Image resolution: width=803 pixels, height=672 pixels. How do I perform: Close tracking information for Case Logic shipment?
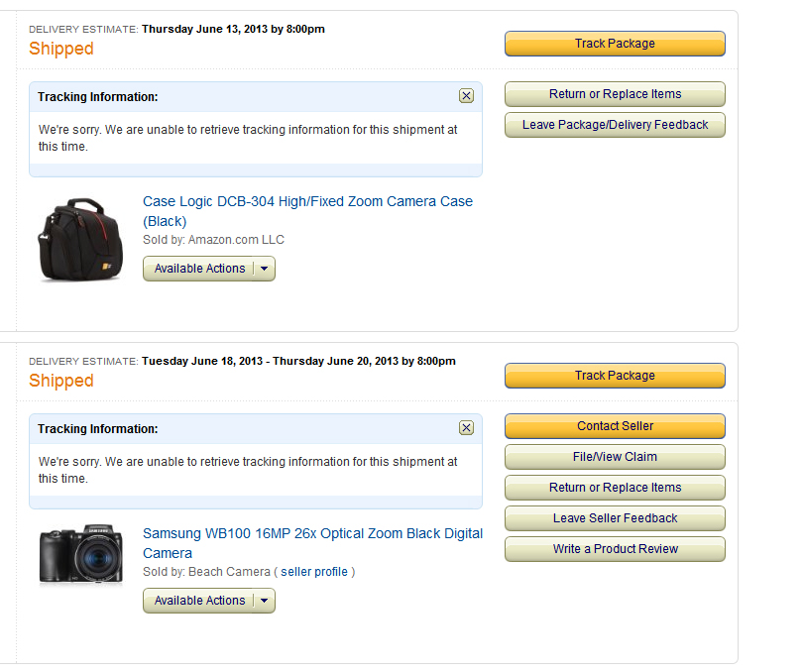[x=466, y=96]
